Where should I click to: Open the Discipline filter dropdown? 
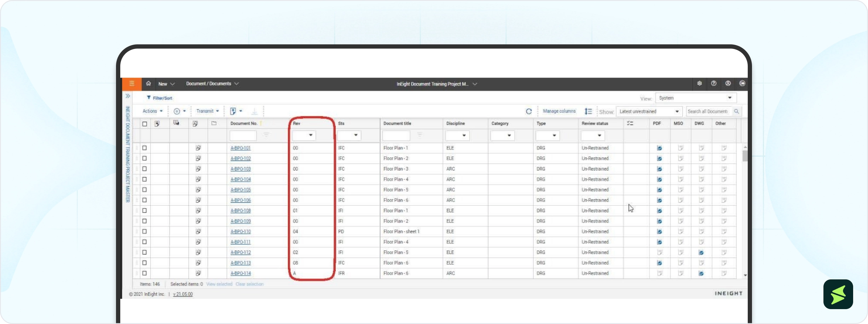(457, 135)
